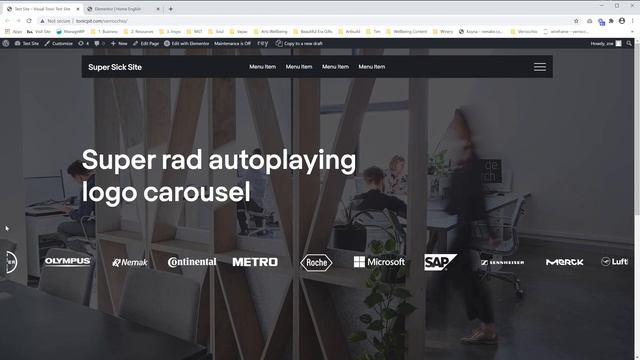Click the Lufthansa logo in carousel
Screen dimensions: 640x360
click(x=615, y=262)
